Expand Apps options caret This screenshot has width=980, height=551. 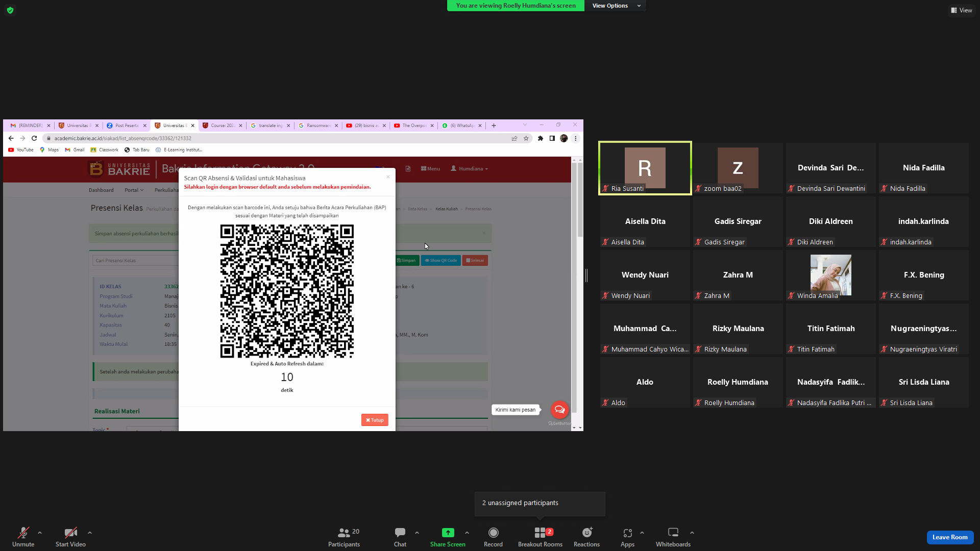(x=642, y=533)
